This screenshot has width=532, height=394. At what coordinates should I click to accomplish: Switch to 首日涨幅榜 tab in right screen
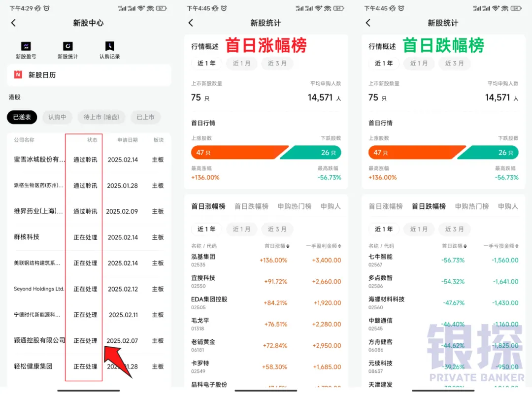tap(386, 206)
